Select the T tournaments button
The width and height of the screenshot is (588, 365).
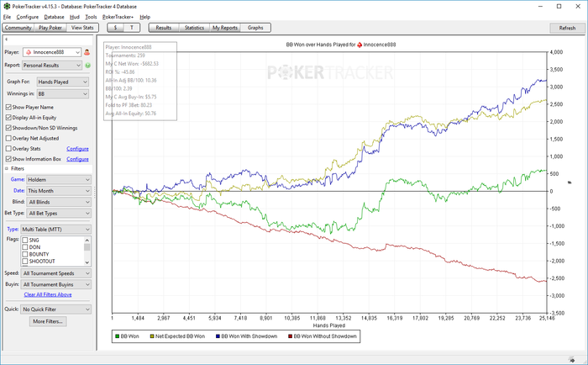point(132,28)
